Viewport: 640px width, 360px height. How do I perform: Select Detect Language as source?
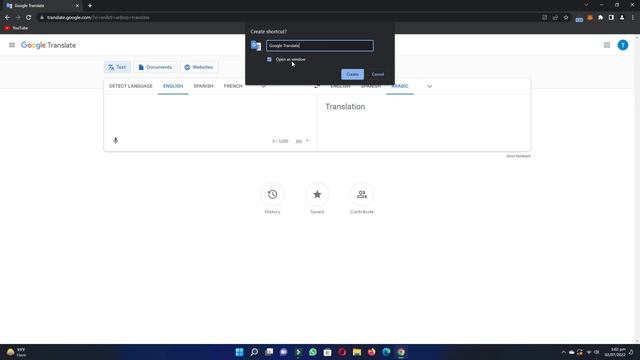(x=131, y=86)
